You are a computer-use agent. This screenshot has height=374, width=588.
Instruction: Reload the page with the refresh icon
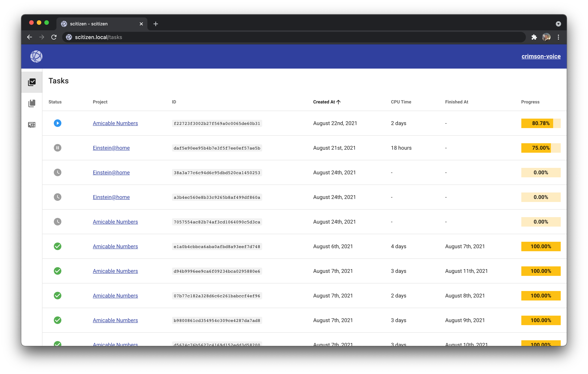(54, 37)
